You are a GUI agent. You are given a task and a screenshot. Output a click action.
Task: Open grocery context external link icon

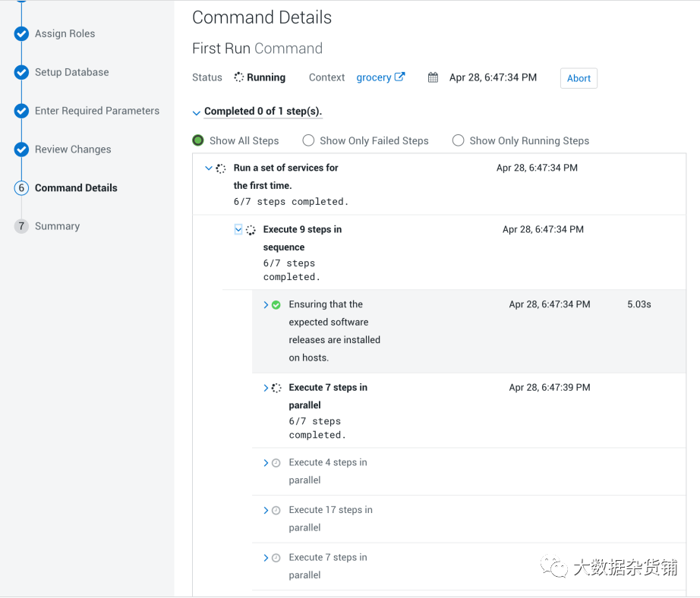pos(400,77)
